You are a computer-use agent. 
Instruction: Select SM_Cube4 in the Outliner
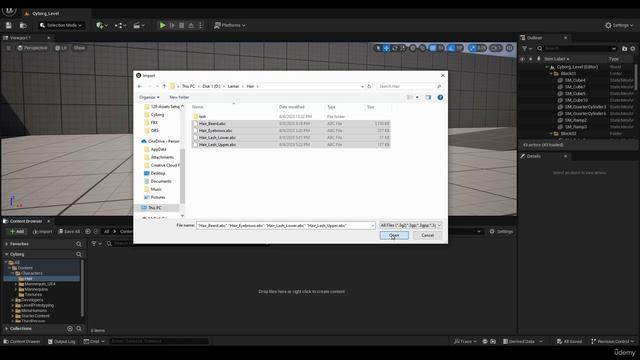(x=575, y=80)
